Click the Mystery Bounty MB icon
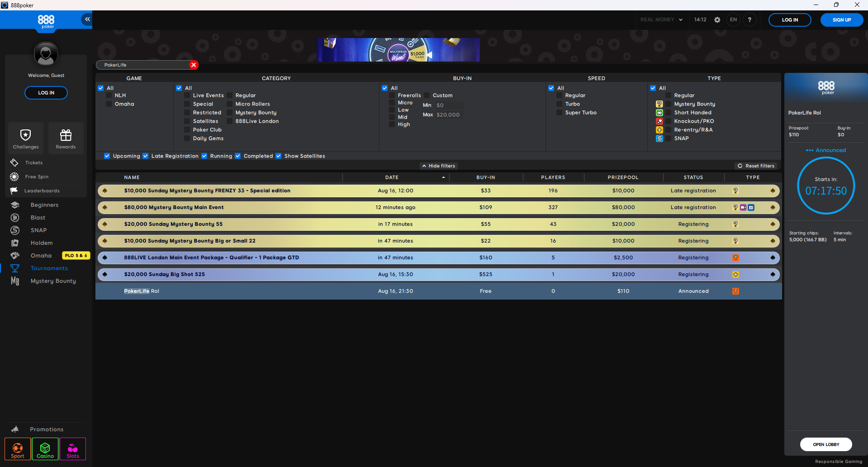Viewport: 868px width, 467px height. (15, 281)
